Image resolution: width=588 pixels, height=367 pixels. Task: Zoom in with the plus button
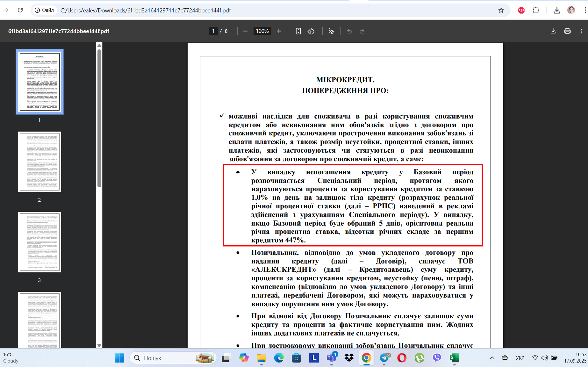[x=279, y=31]
